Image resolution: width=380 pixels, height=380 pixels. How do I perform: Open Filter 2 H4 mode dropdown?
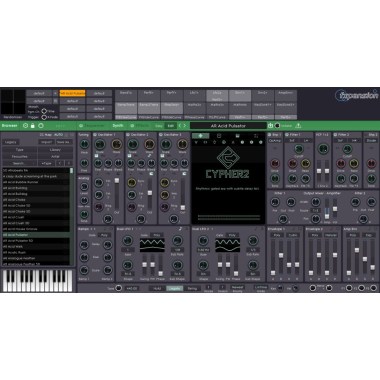pyautogui.click(x=354, y=141)
